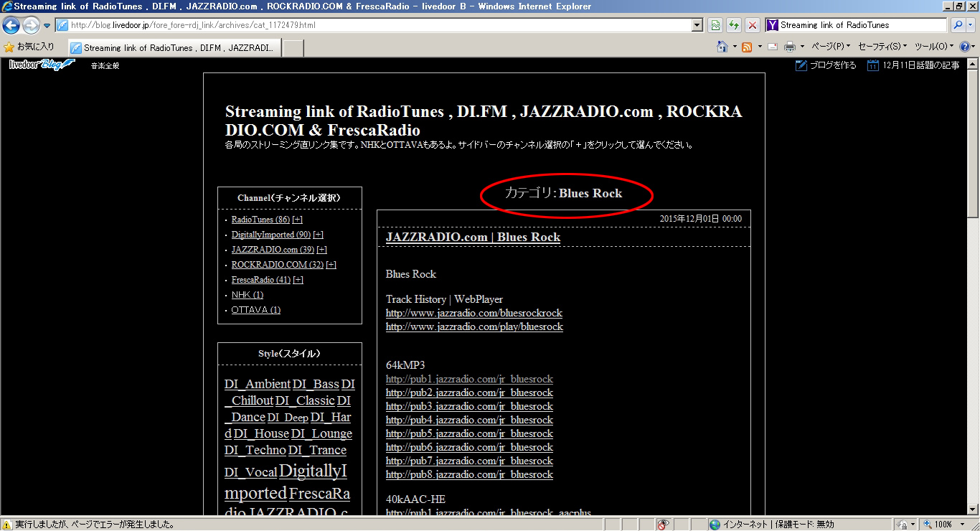Open the JAZZRADIO.com (39) channel link
Screen dimensions: 980x531
pos(273,250)
